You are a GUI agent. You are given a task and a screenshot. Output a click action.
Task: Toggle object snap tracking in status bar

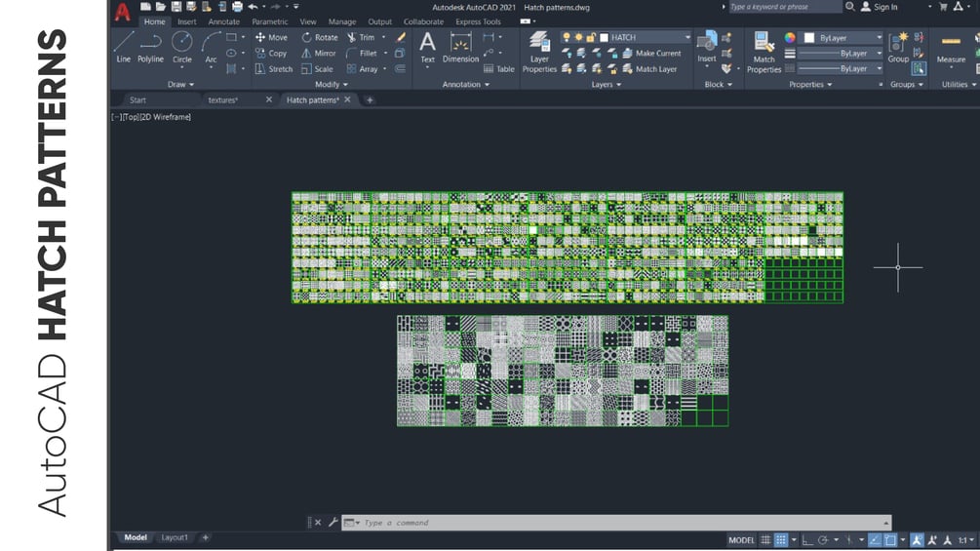[x=875, y=539]
